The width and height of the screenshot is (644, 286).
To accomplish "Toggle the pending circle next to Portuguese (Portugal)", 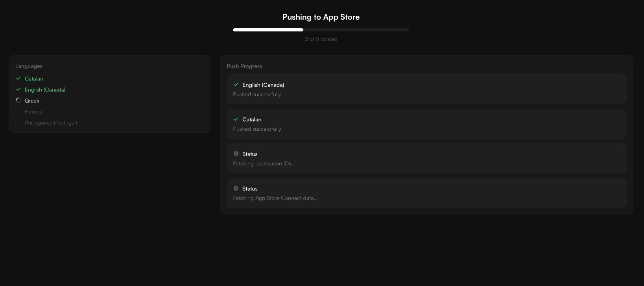I will point(18,122).
